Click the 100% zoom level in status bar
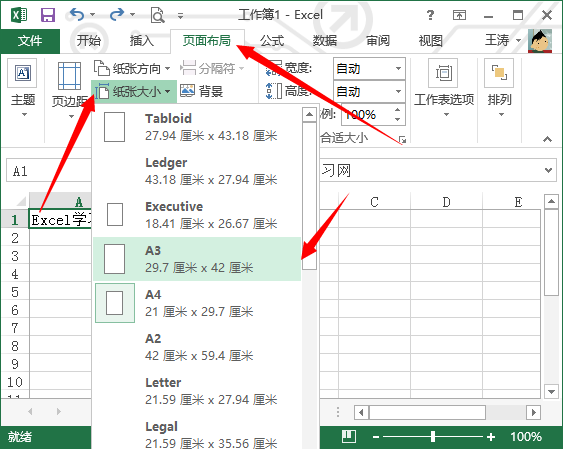563x449 pixels. 526,437
